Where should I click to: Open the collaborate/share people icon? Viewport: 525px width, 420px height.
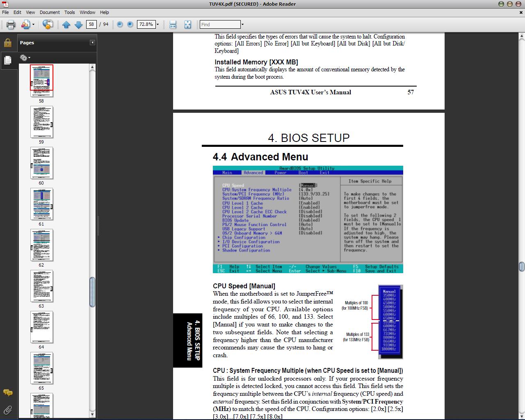pos(25,25)
